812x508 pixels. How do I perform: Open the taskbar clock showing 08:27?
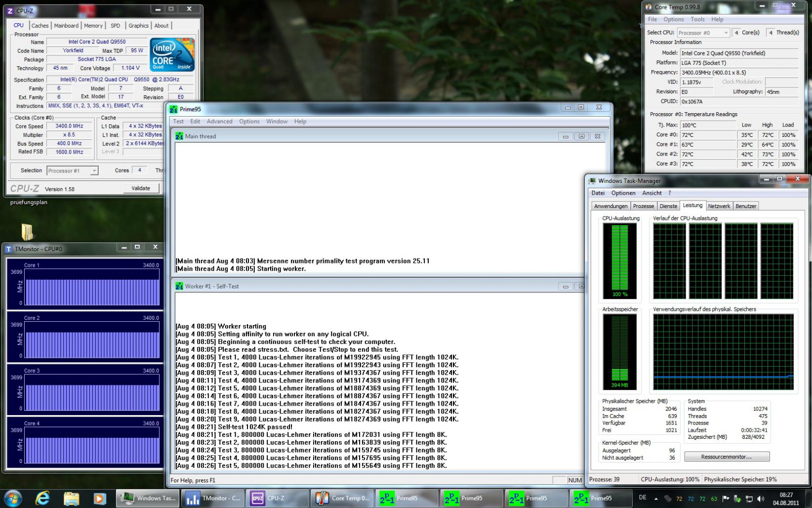[x=786, y=499]
